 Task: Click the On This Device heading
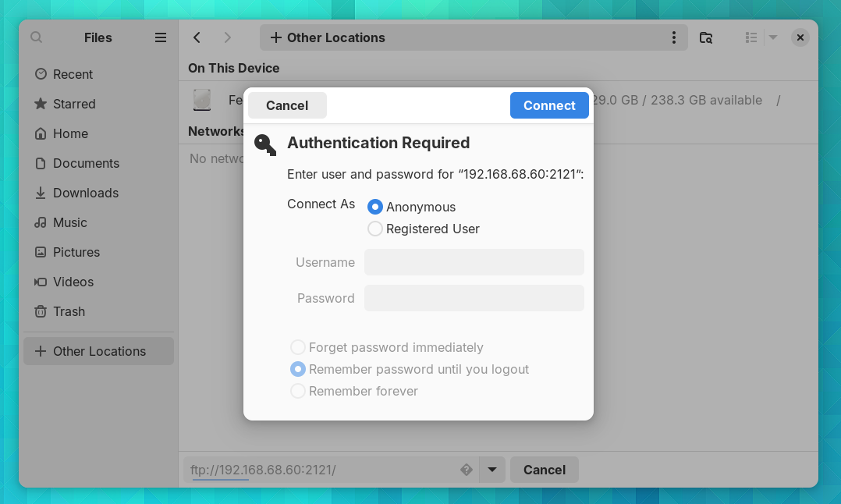[234, 68]
